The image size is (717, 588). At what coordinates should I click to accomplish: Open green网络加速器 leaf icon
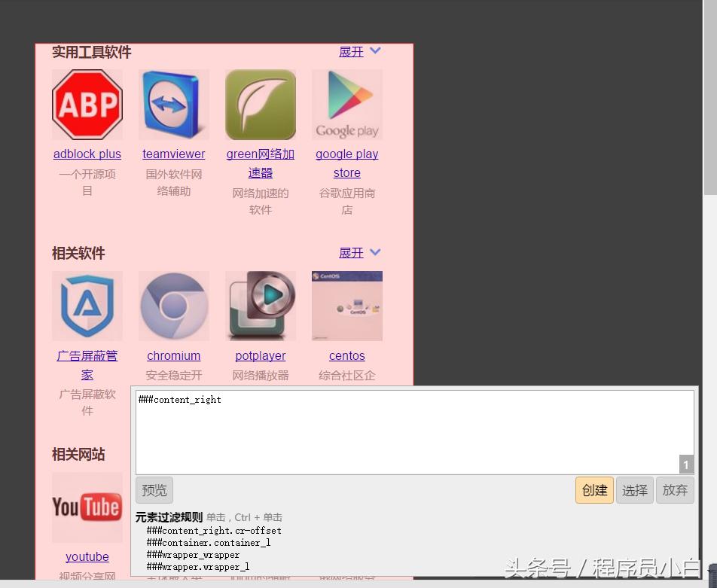tap(260, 104)
